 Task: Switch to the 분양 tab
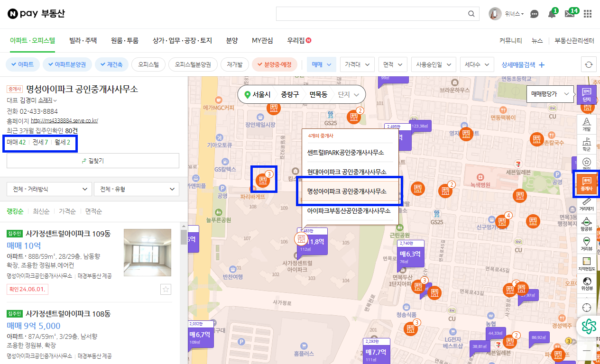point(232,41)
